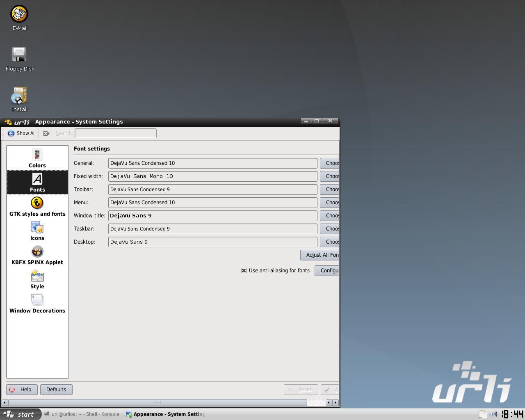
Task: Open the Colors settings category
Action: (x=37, y=158)
